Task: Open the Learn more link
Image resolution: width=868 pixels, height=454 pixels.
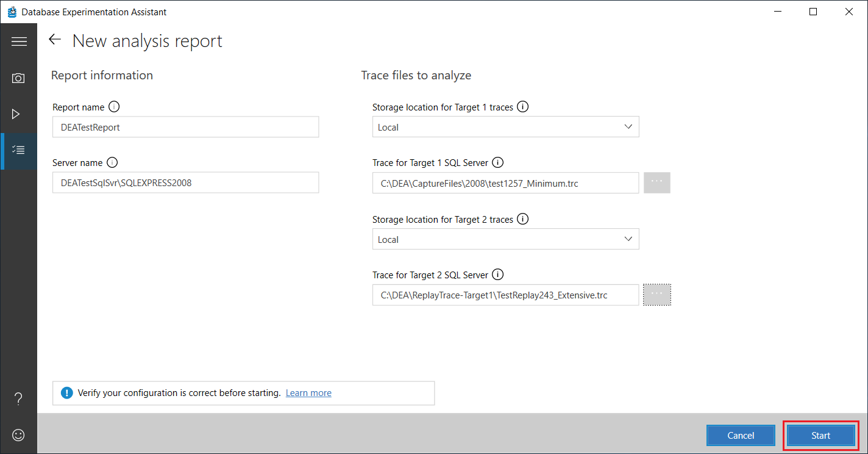Action: (x=308, y=393)
